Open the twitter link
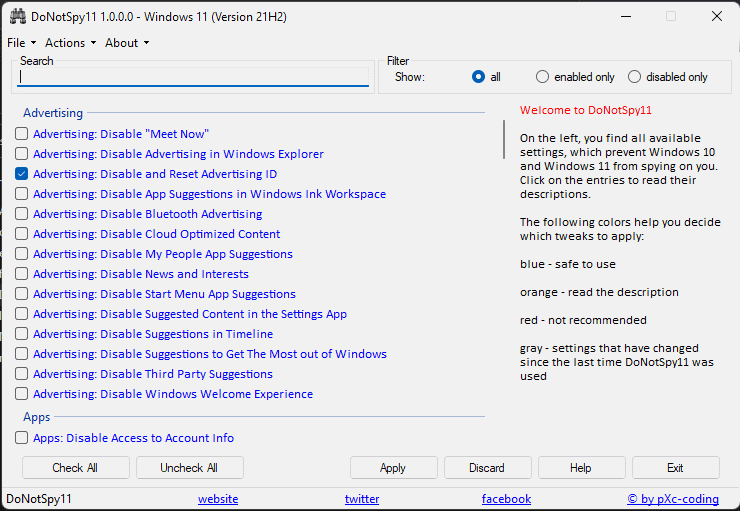The width and height of the screenshot is (740, 511). pos(362,499)
